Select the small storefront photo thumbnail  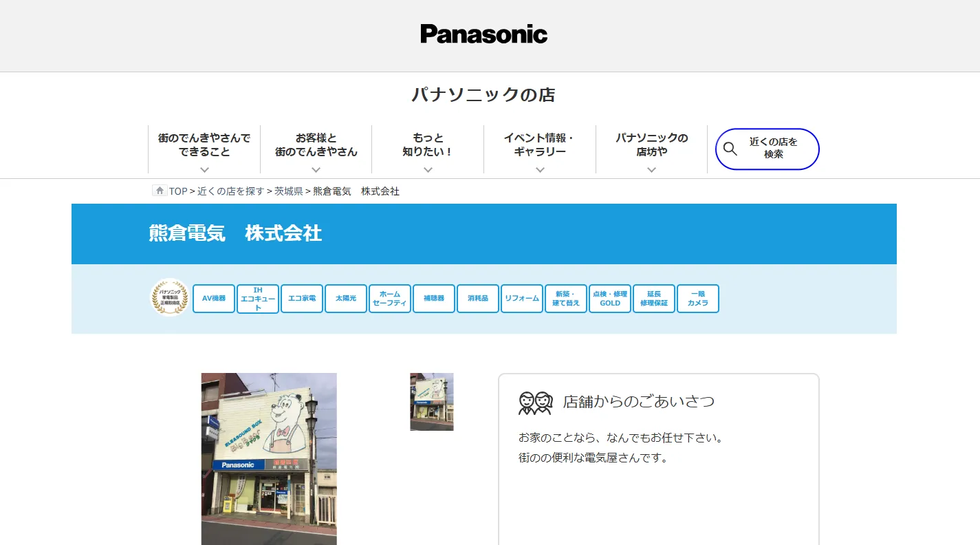[432, 402]
